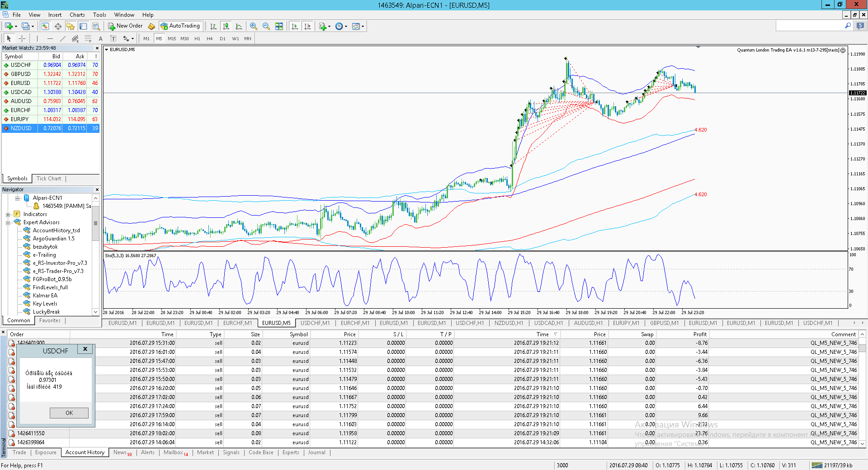Zoom in on the chart
The image size is (868, 470).
254,26
